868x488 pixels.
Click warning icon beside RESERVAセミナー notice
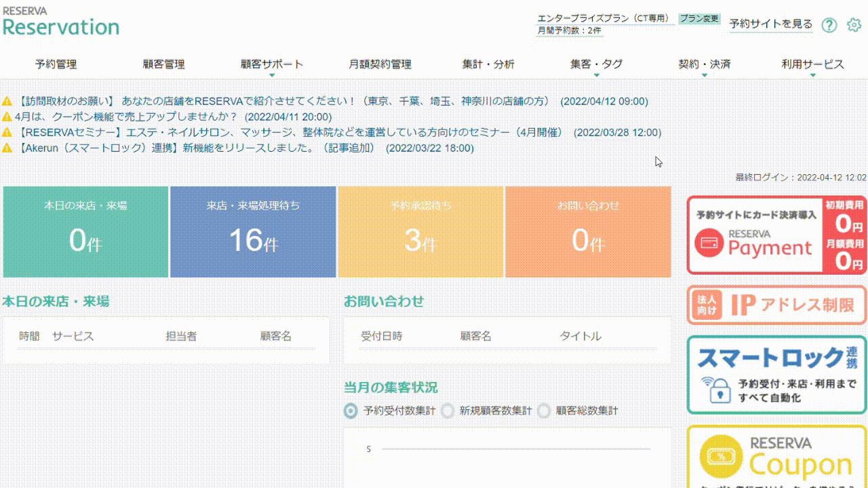click(x=7, y=132)
